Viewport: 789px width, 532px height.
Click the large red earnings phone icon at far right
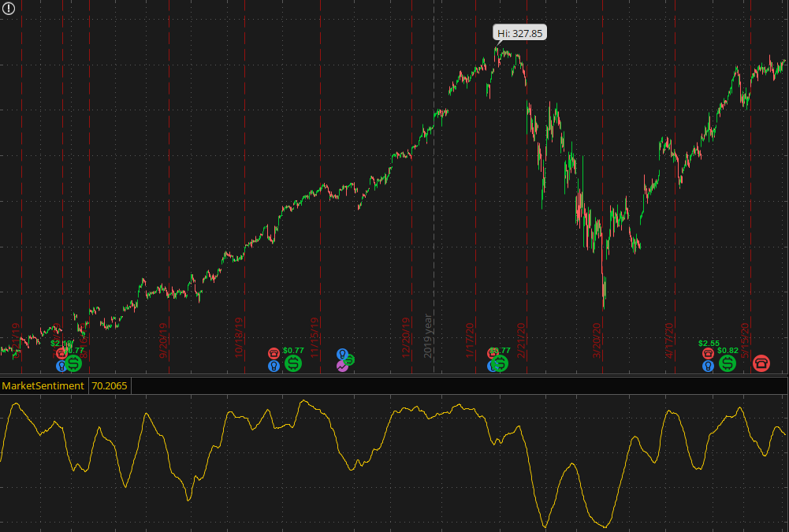(x=761, y=363)
